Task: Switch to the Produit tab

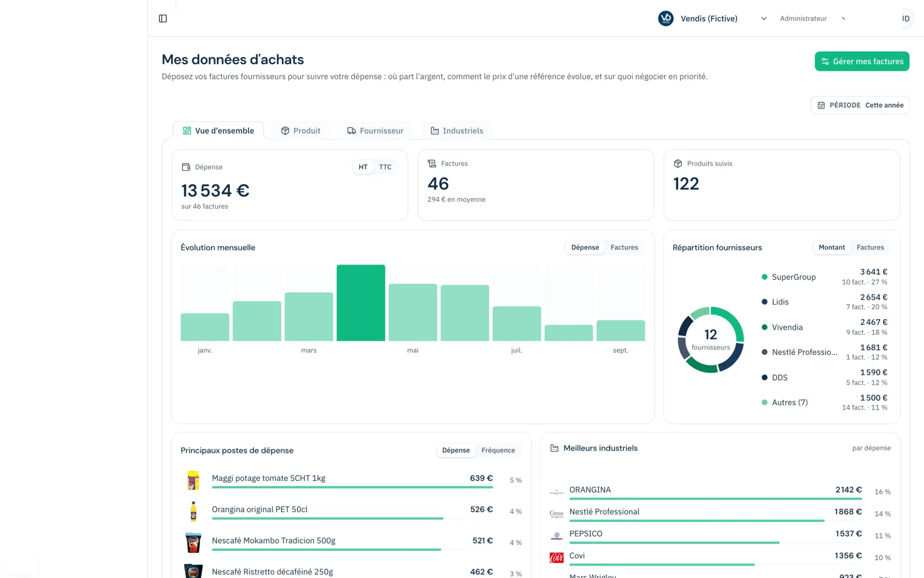Action: [301, 130]
